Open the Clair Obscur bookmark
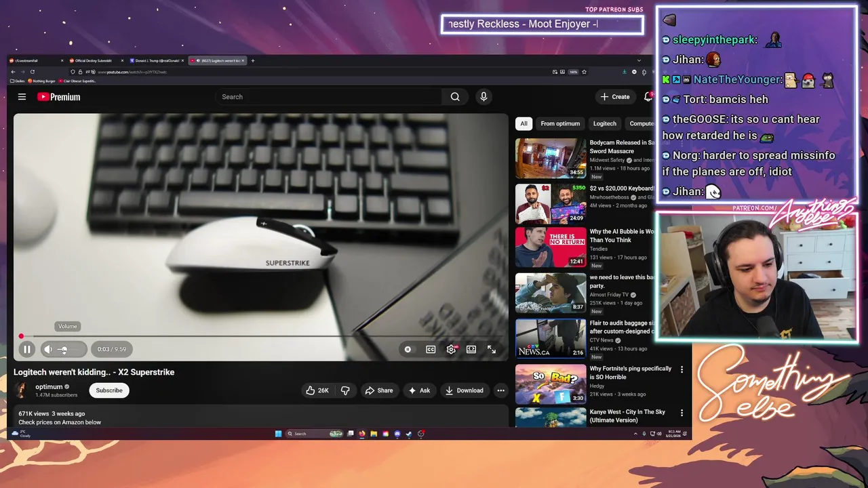Image resolution: width=868 pixels, height=488 pixels. point(77,81)
